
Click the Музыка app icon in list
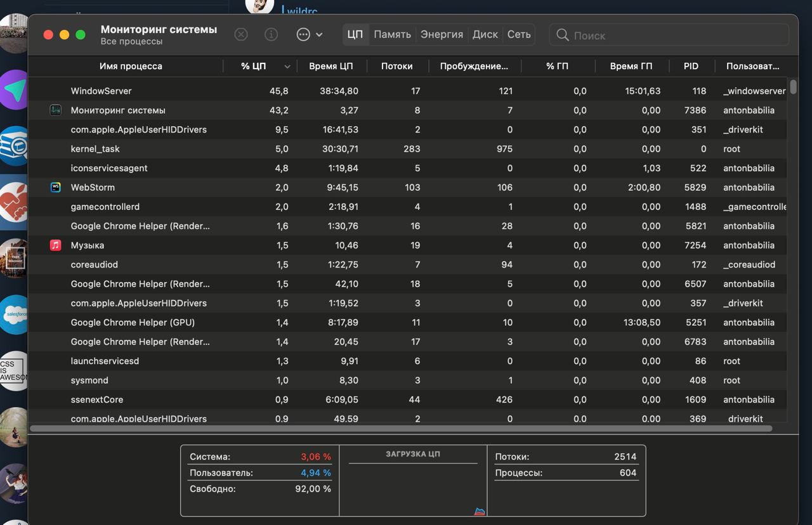[x=56, y=245]
